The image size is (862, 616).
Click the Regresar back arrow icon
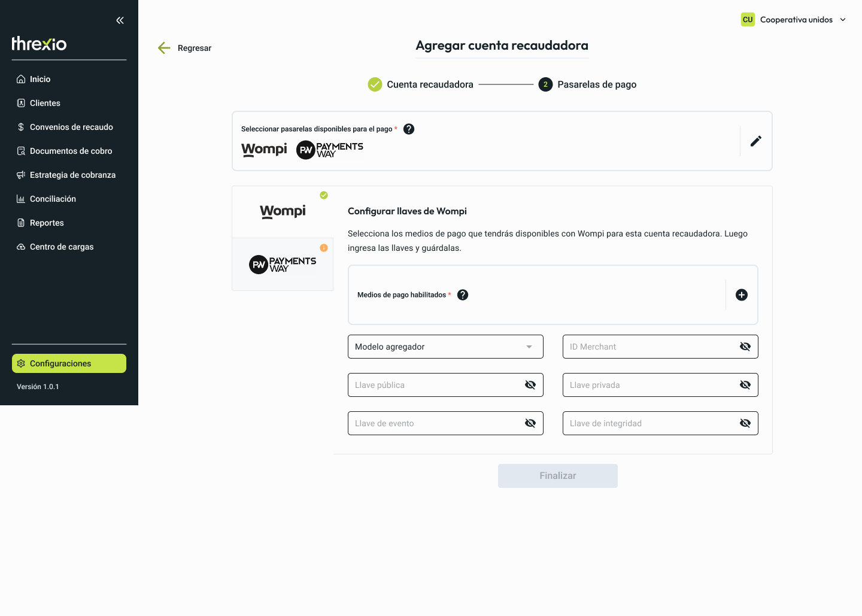(x=164, y=48)
